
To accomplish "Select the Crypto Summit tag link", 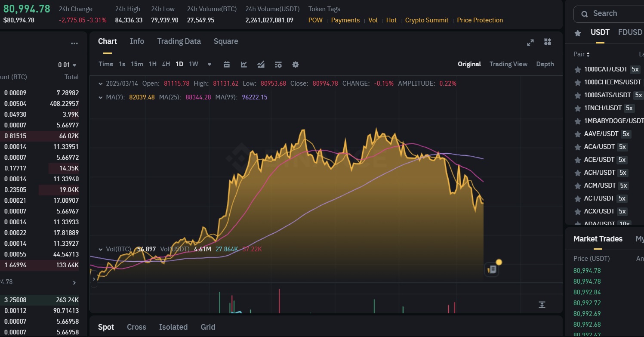I will [x=426, y=20].
